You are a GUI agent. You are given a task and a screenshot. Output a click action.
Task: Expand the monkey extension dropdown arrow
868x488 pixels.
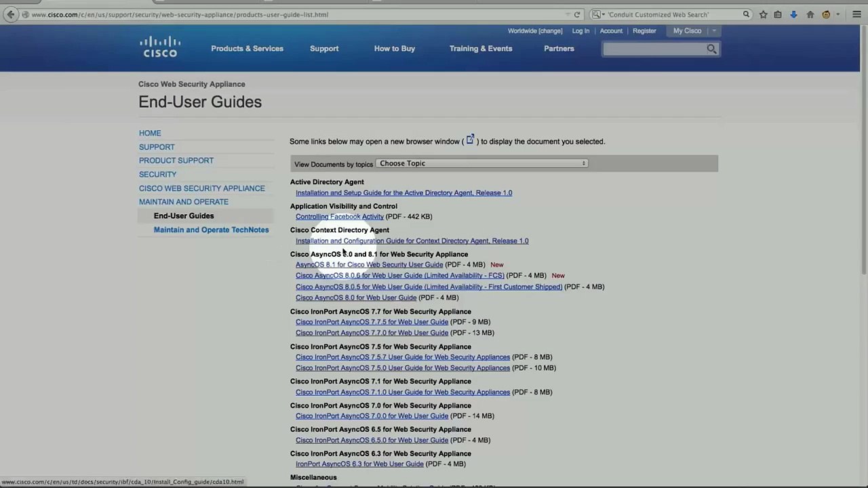[837, 14]
